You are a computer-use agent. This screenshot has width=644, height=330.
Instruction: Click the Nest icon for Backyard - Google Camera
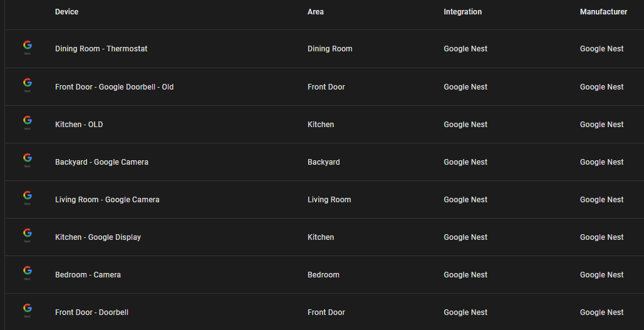coord(27,160)
